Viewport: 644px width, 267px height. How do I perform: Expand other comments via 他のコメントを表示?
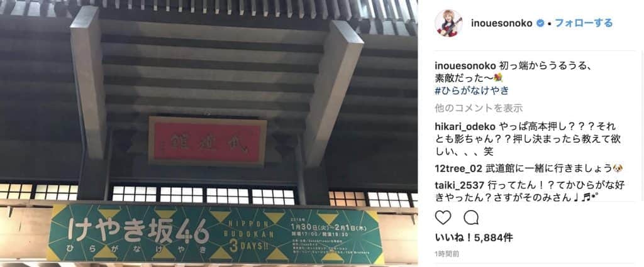(479, 109)
